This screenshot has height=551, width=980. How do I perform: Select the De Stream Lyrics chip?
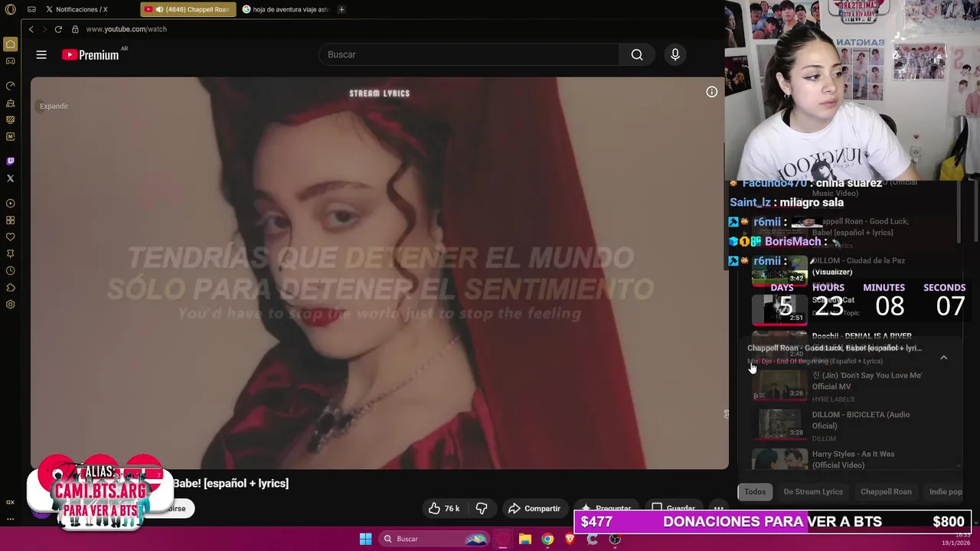pos(813,492)
